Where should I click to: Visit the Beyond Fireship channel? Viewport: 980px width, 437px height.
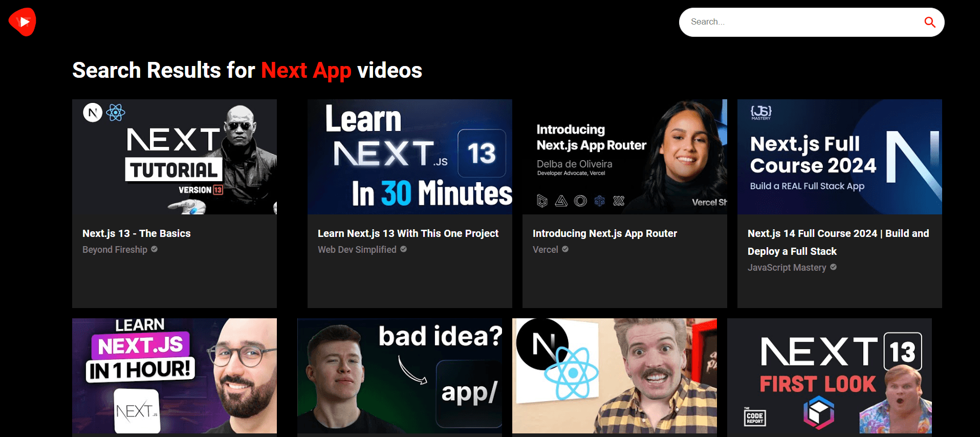pyautogui.click(x=115, y=250)
